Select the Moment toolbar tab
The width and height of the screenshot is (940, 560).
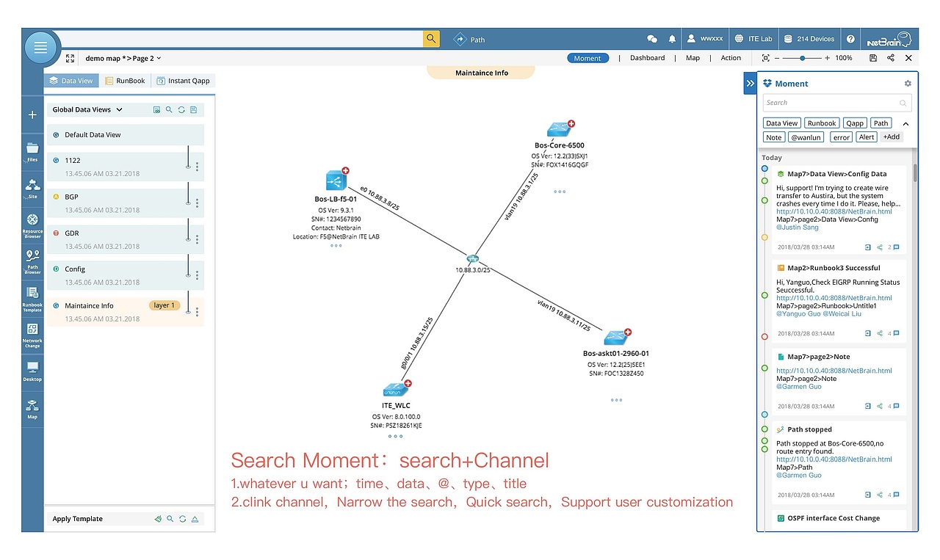click(587, 58)
